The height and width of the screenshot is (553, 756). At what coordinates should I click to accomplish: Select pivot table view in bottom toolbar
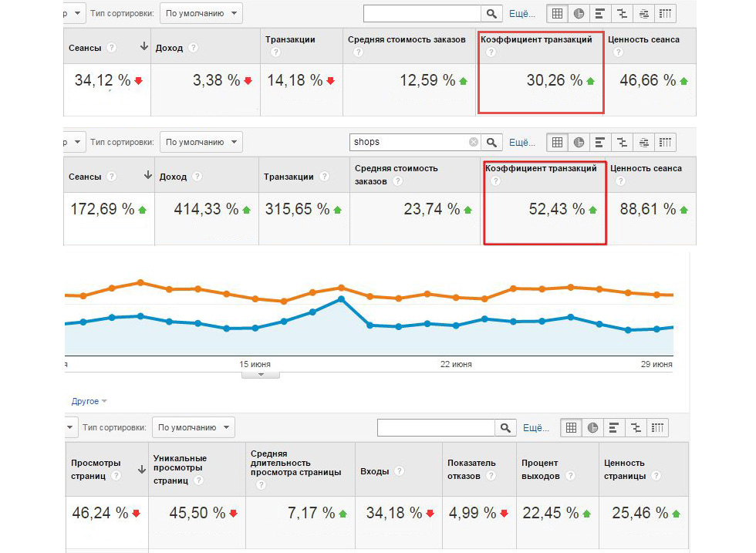(x=657, y=427)
